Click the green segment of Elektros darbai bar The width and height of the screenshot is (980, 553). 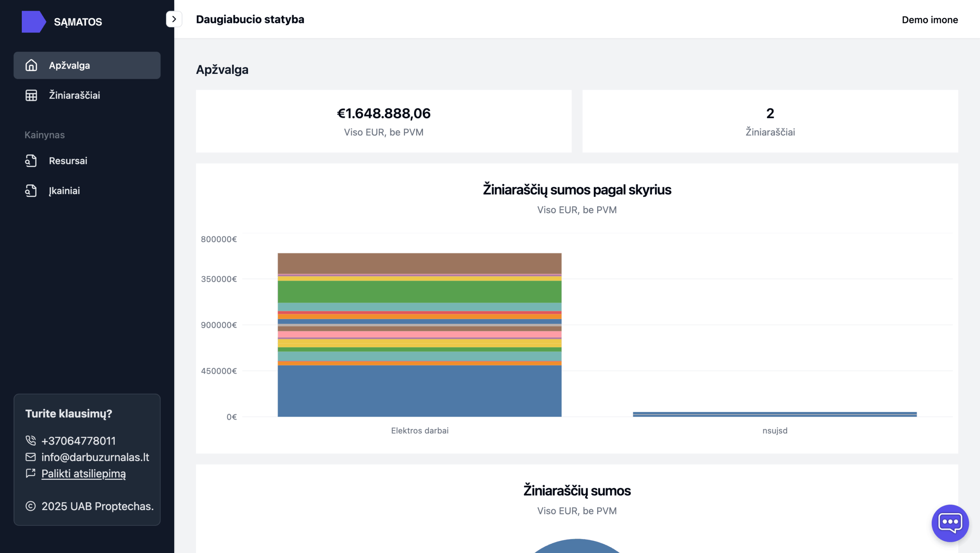coord(420,292)
